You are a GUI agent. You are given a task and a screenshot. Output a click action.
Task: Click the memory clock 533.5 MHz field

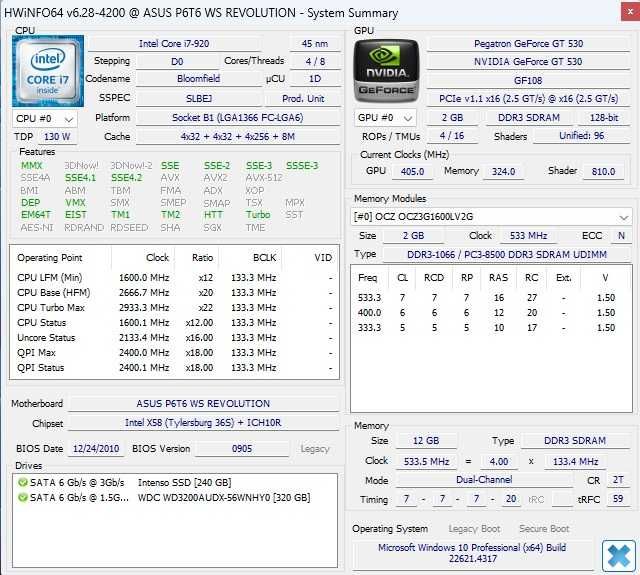[x=427, y=462]
